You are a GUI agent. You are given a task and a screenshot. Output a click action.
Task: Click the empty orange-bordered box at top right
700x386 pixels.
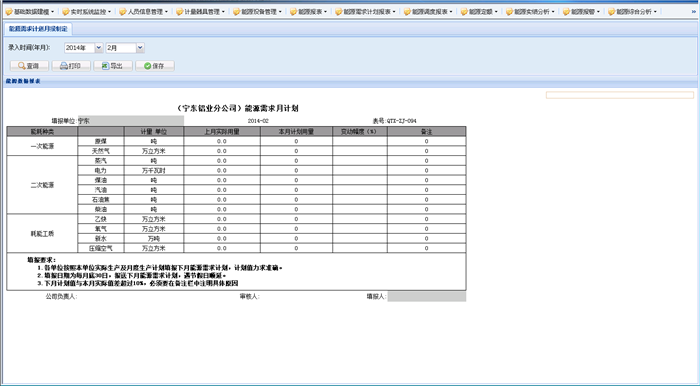tap(620, 95)
